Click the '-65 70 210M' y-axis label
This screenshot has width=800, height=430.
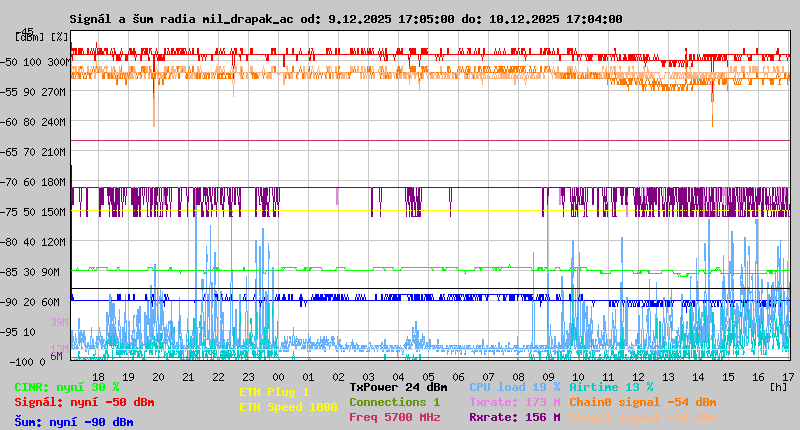point(33,153)
